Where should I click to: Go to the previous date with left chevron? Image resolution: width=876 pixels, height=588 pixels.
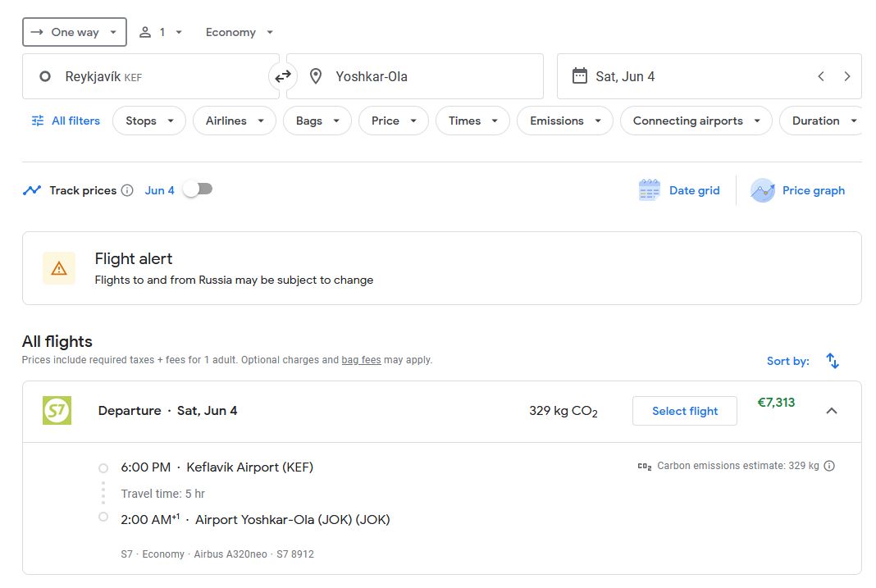(821, 76)
